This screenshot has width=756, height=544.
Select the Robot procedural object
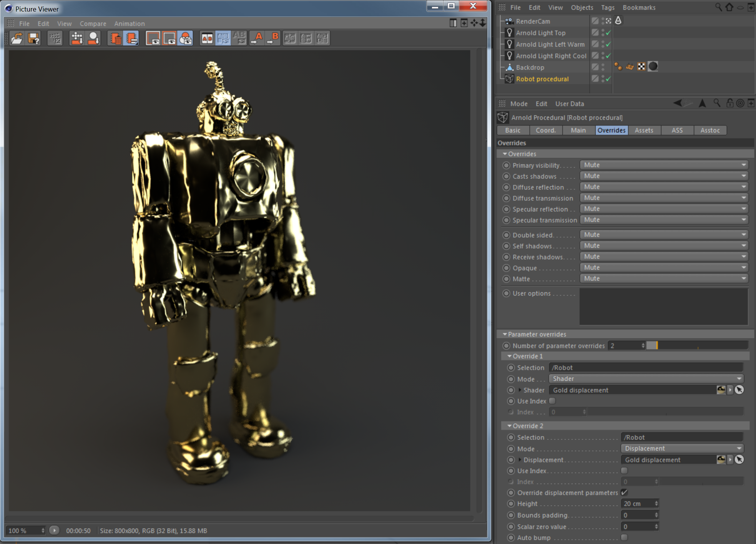[x=542, y=79]
